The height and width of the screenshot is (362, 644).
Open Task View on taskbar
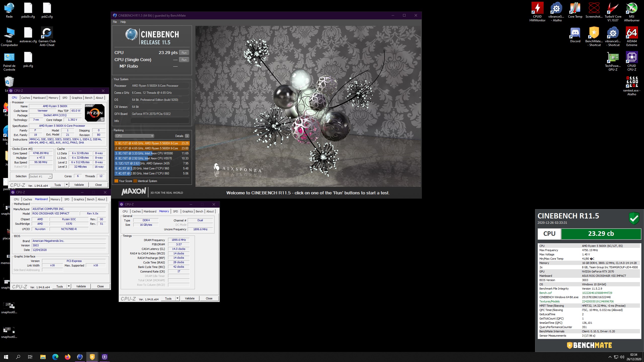tap(30, 357)
